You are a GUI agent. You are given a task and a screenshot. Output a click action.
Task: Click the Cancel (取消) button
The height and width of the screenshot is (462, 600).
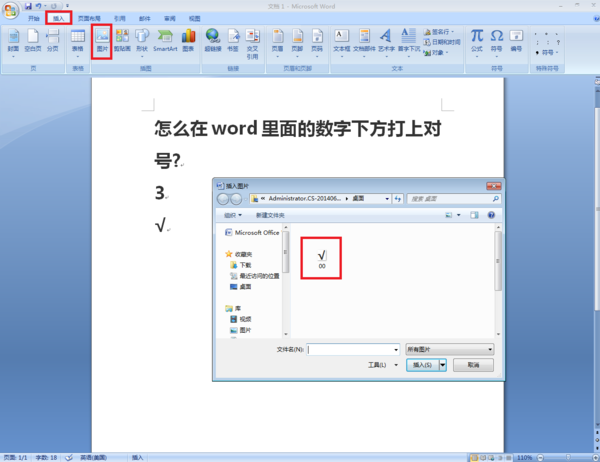(473, 365)
